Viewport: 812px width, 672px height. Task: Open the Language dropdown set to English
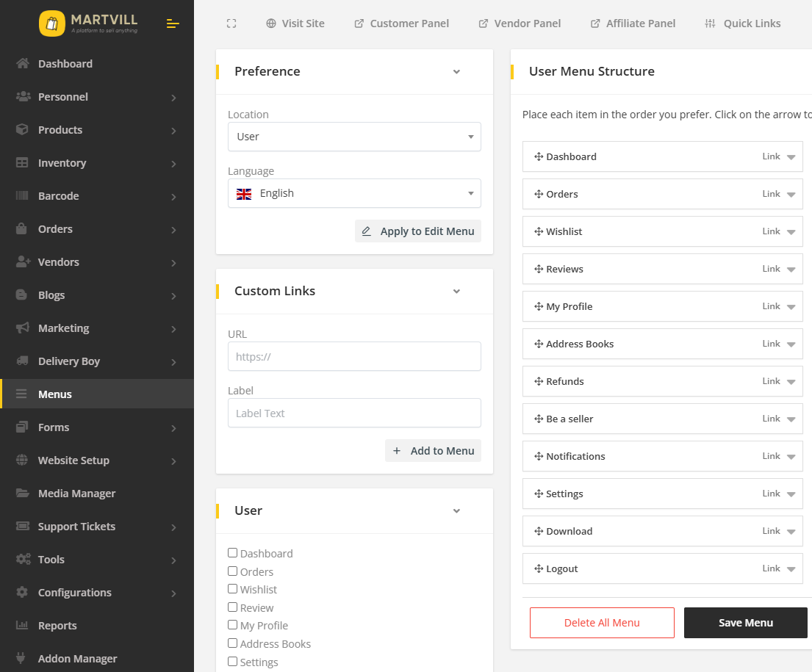click(354, 193)
